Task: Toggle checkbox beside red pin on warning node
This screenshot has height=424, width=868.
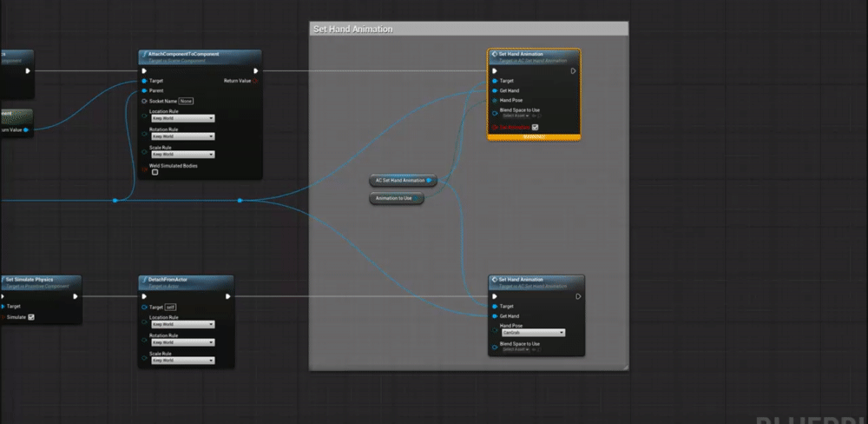Action: (535, 127)
